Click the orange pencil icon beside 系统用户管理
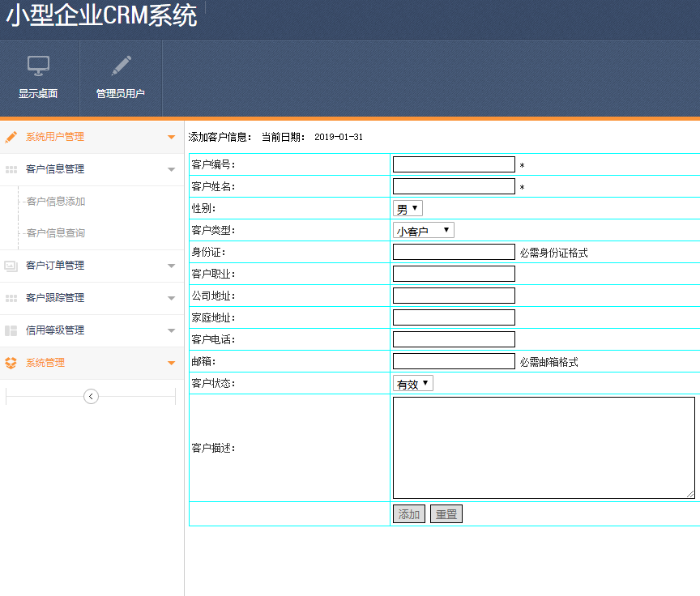700x596 pixels. pos(11,137)
